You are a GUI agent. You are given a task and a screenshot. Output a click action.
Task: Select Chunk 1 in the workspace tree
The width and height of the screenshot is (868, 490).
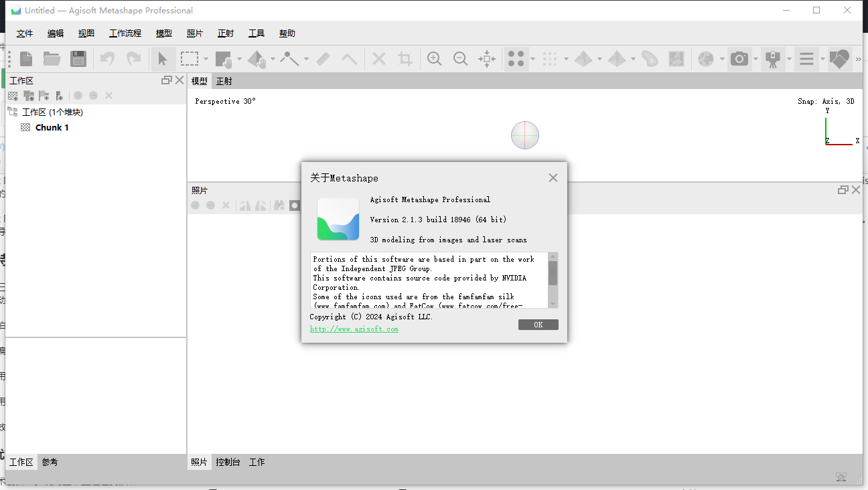[52, 127]
